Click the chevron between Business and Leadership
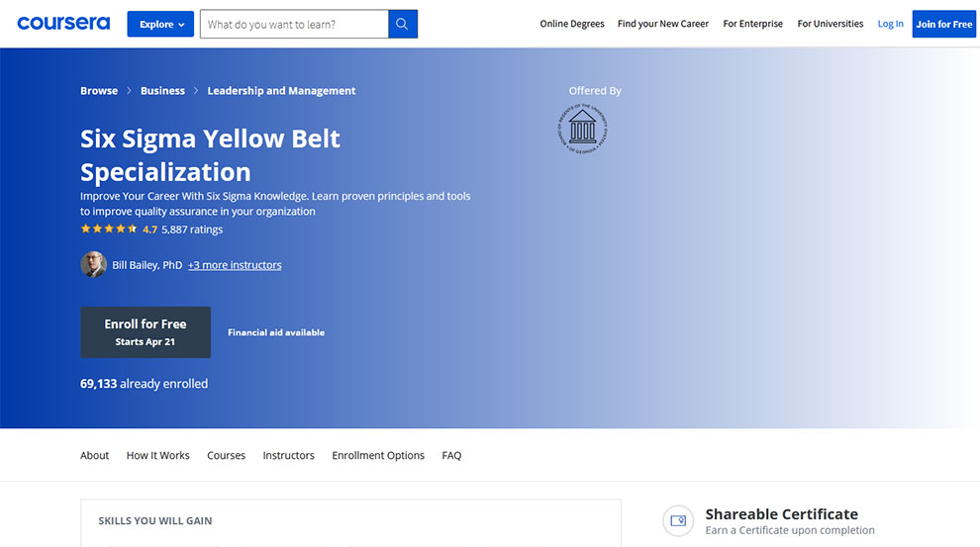This screenshot has height=547, width=980. point(196,91)
